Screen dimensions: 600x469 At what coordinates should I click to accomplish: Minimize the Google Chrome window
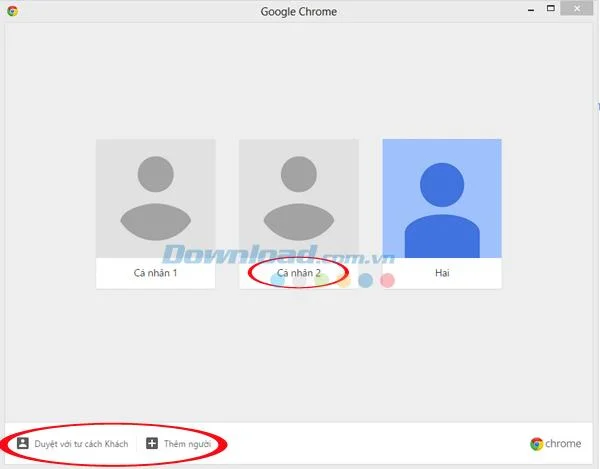click(531, 10)
